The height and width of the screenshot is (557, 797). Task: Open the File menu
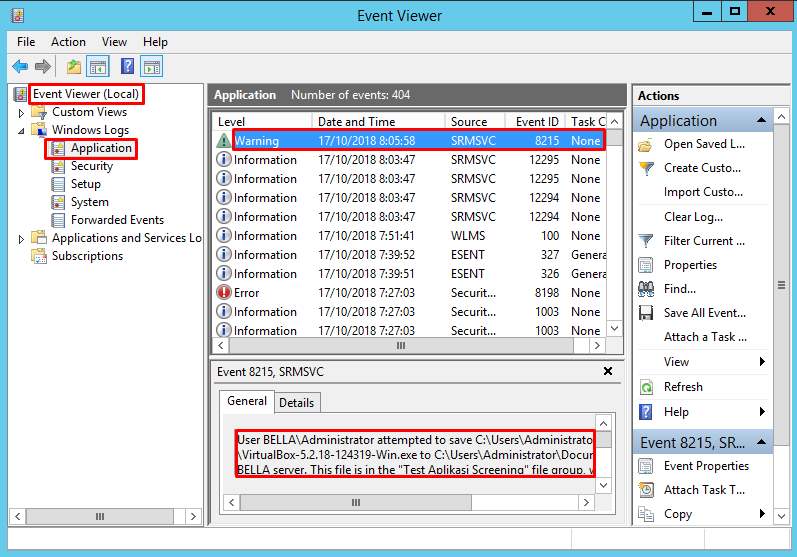click(26, 42)
